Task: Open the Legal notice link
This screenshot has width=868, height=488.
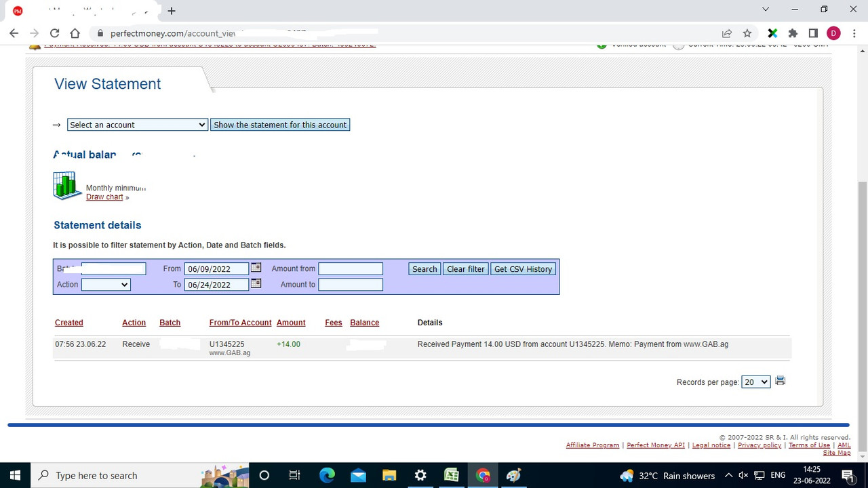Action: coord(711,445)
